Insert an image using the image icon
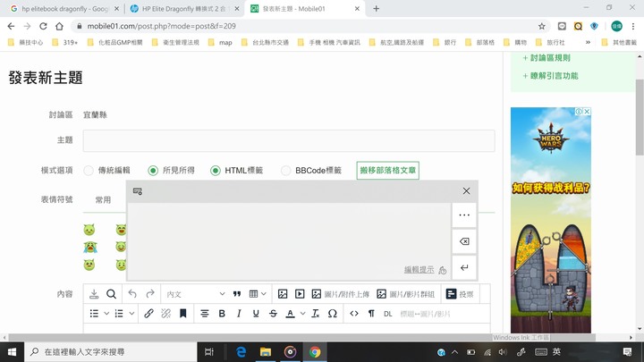 (283, 294)
